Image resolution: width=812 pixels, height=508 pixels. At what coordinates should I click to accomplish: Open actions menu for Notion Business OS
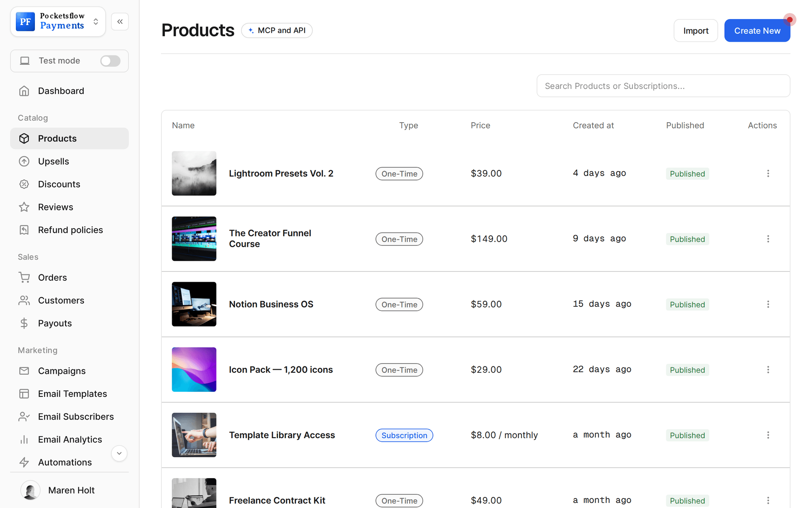[x=768, y=304]
